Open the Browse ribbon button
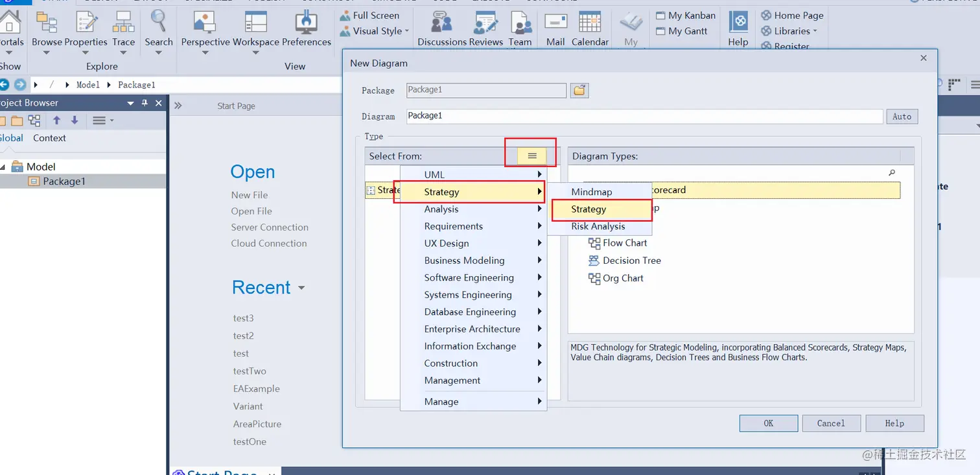Viewport: 980px width, 475px height. (x=47, y=31)
